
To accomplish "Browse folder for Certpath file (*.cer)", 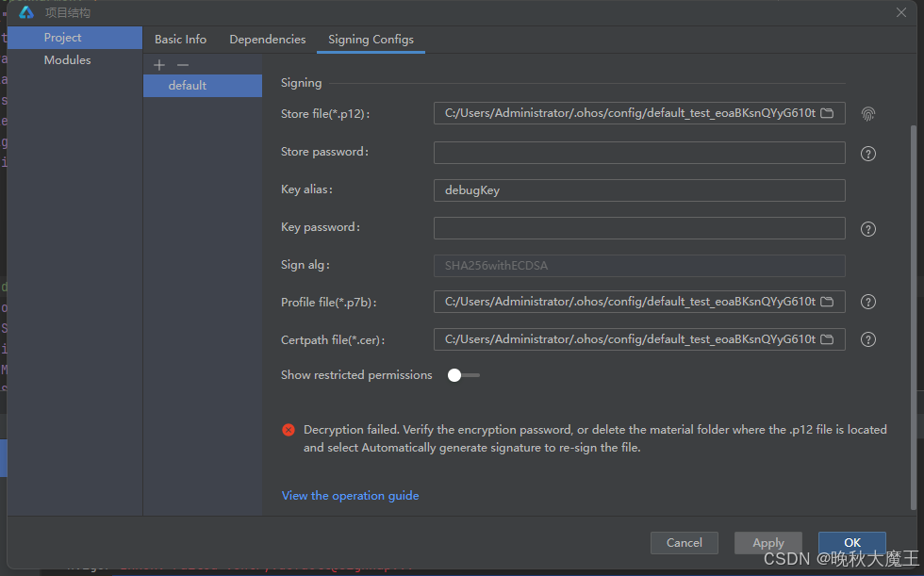I will coord(828,339).
